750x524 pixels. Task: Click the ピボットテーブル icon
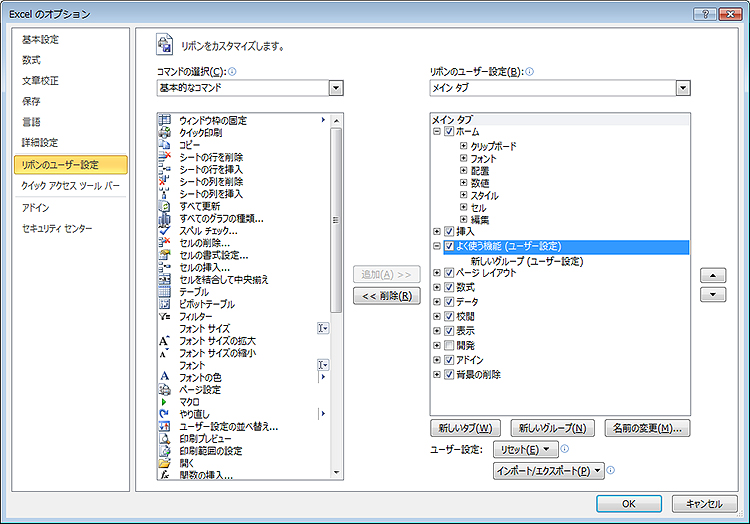[x=165, y=304]
